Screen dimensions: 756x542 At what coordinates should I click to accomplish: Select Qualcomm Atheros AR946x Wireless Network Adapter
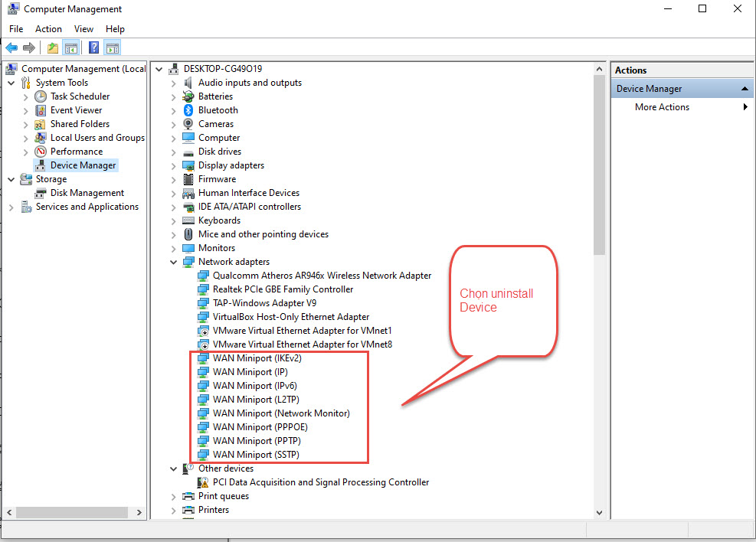(x=322, y=276)
